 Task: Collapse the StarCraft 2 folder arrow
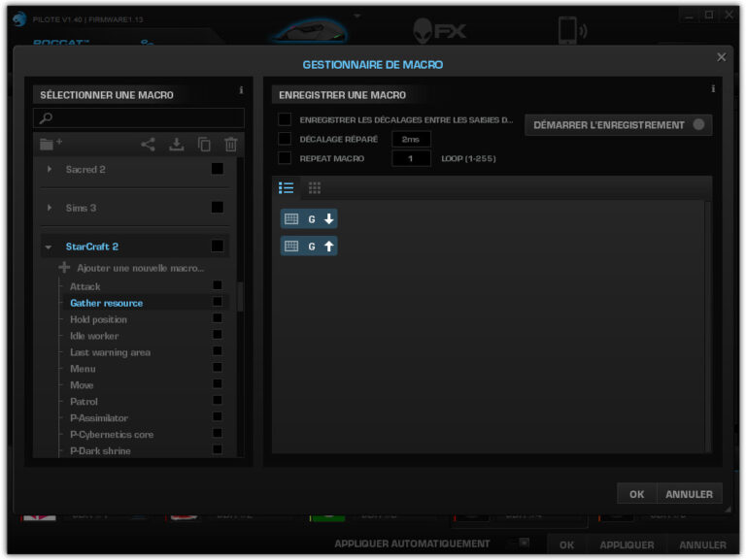click(x=49, y=247)
